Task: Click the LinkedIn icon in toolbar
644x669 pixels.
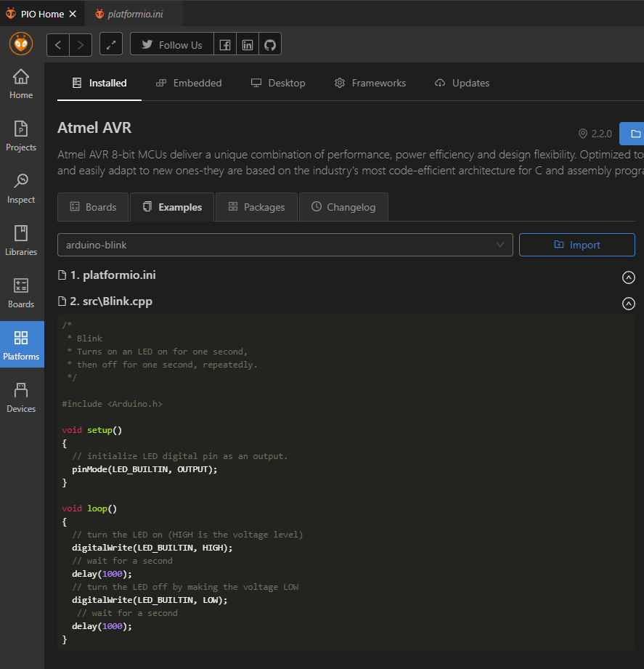Action: point(248,44)
